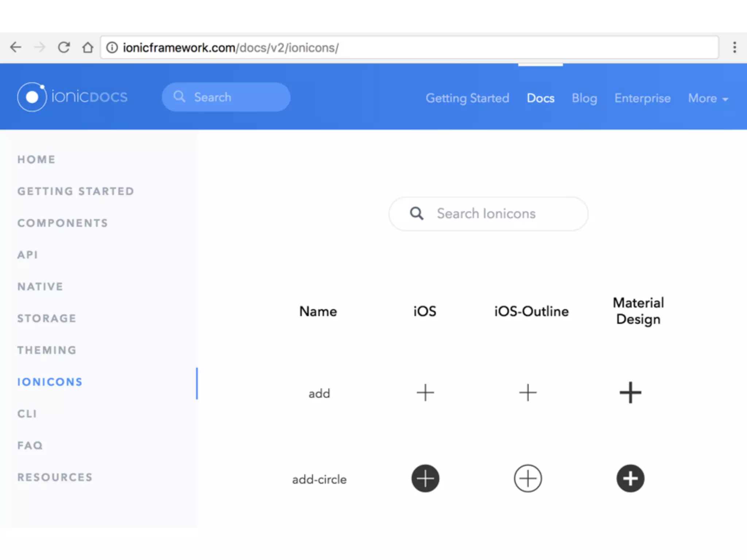
Task: Open the Docs tab in header
Action: click(x=540, y=98)
